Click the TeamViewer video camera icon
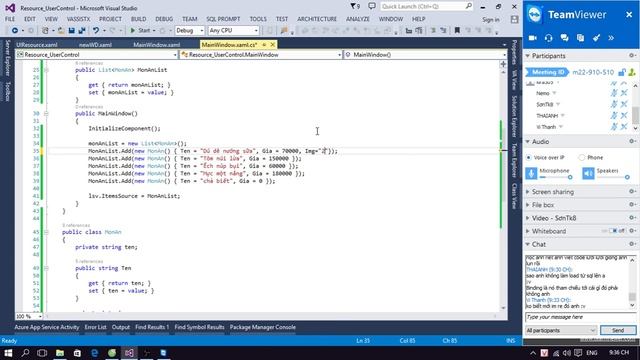Screen dimensions: 640x360 [532, 38]
